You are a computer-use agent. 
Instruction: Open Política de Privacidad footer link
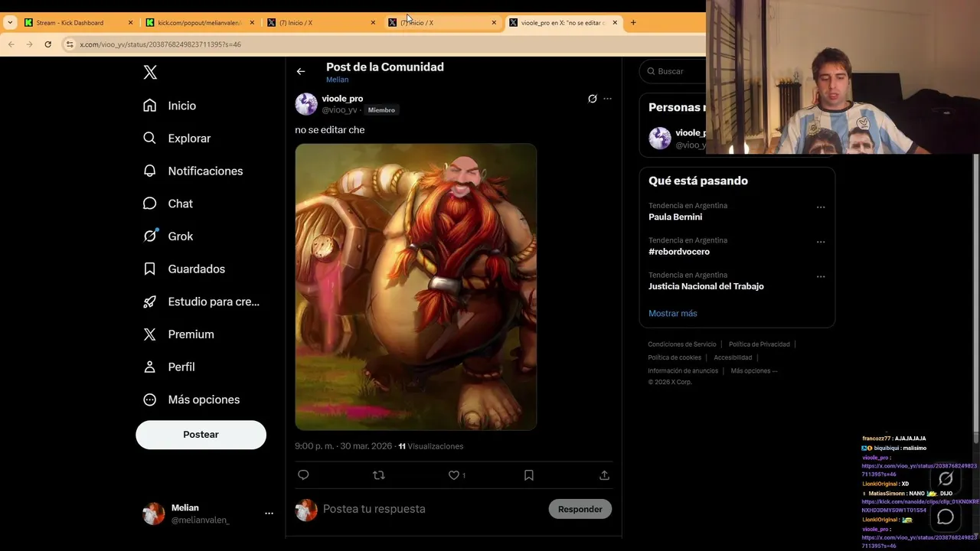[x=759, y=344]
